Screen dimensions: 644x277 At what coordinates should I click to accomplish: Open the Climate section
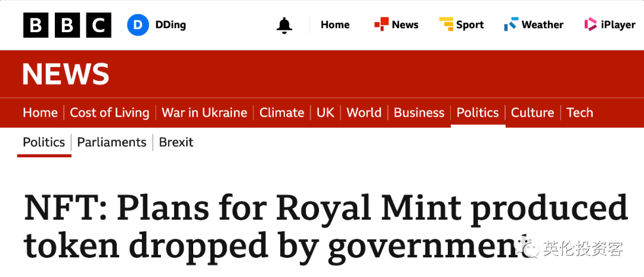pyautogui.click(x=281, y=113)
